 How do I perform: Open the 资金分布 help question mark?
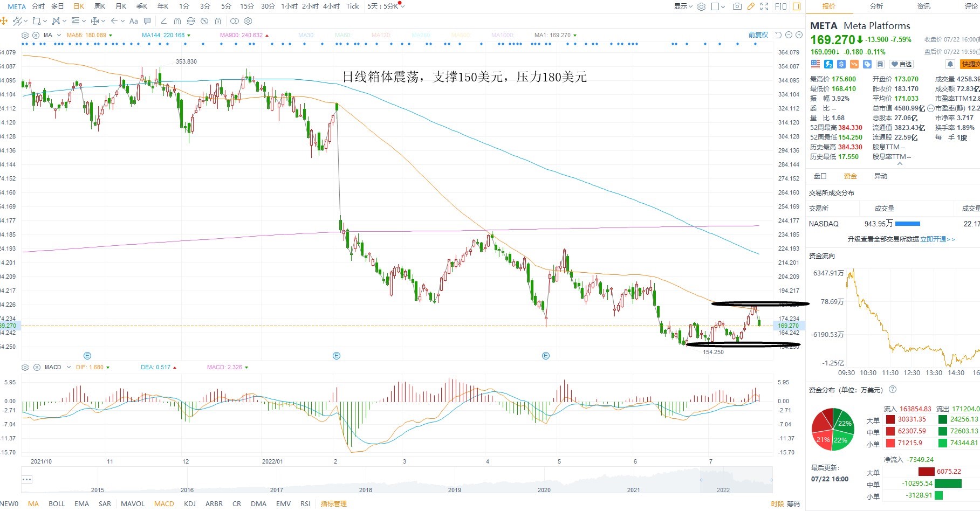pyautogui.click(x=893, y=389)
